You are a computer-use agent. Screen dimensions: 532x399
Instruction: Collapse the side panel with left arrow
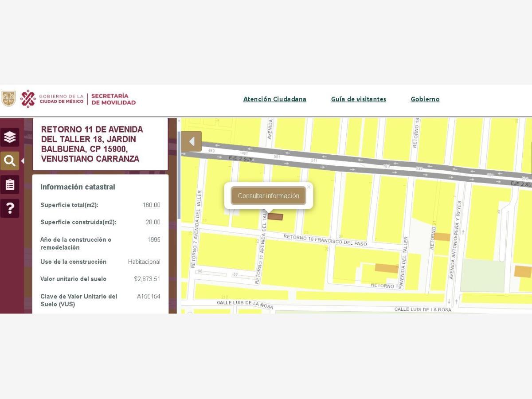(192, 141)
